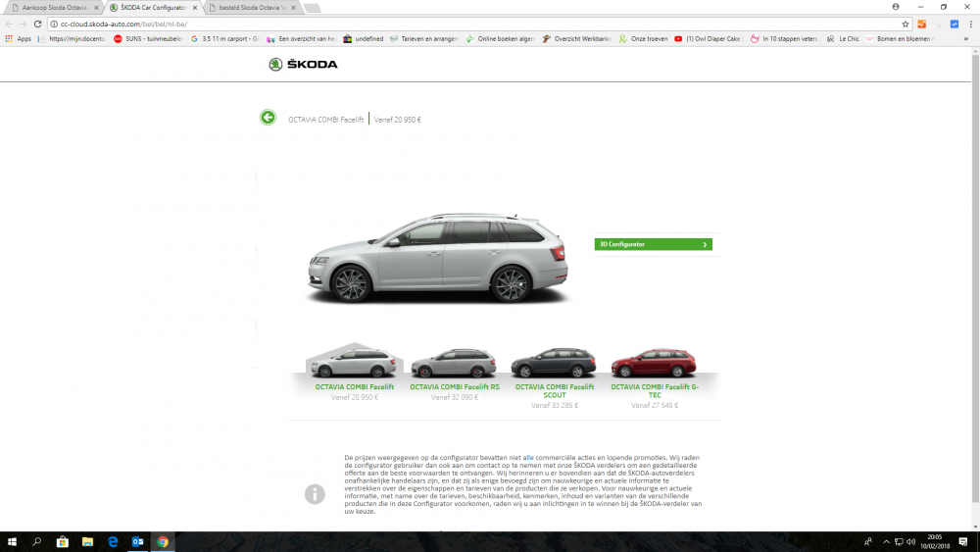Reload the page

(37, 24)
